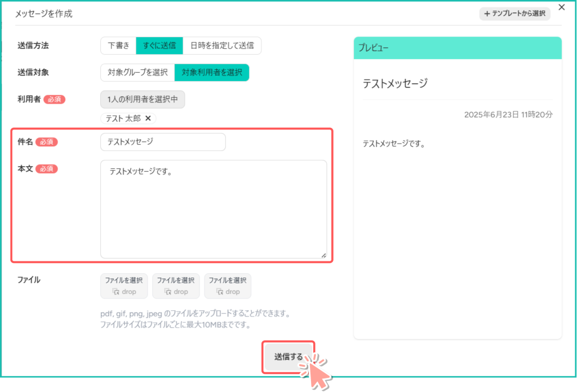Click the third ファイルを選択 upload slot
The width and height of the screenshot is (577, 392).
coord(228,286)
